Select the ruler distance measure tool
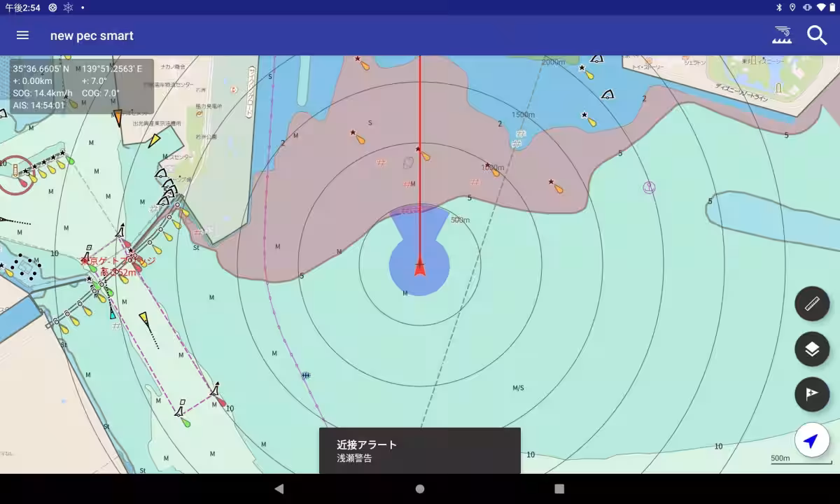This screenshot has width=840, height=504. pyautogui.click(x=812, y=304)
